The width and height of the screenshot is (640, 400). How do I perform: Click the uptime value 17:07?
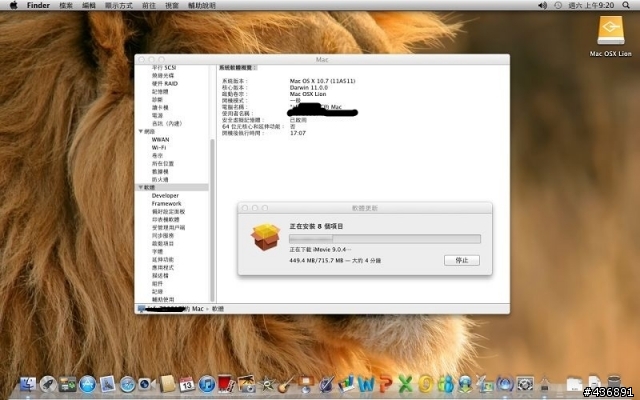click(298, 133)
